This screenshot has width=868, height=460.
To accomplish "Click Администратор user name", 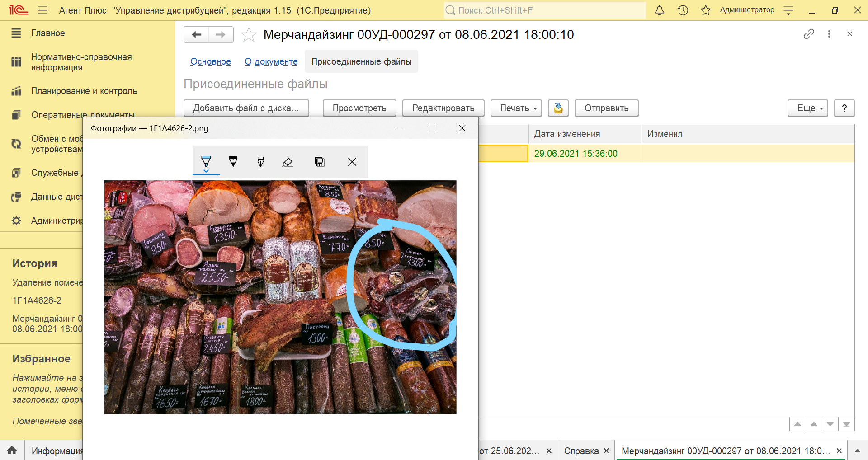I will (747, 10).
